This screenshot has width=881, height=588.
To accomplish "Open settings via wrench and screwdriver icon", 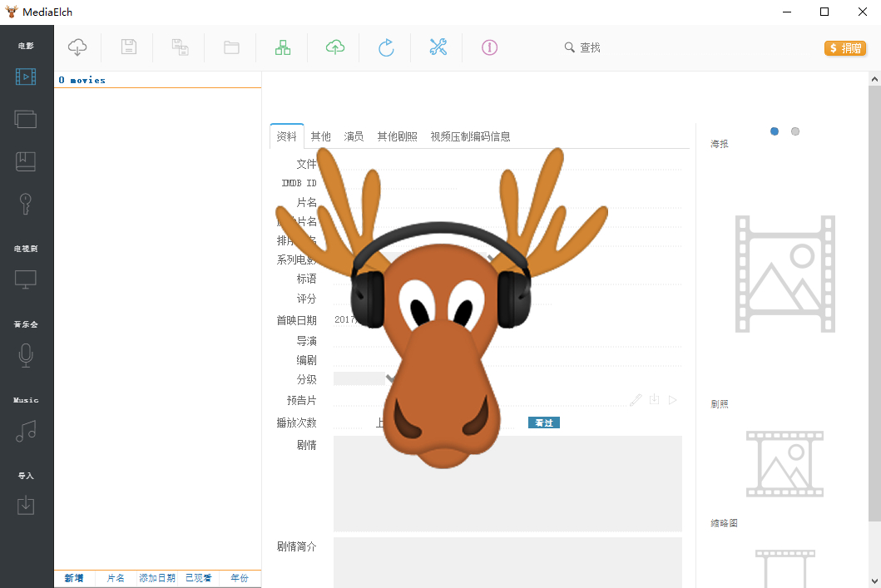I will [x=438, y=47].
